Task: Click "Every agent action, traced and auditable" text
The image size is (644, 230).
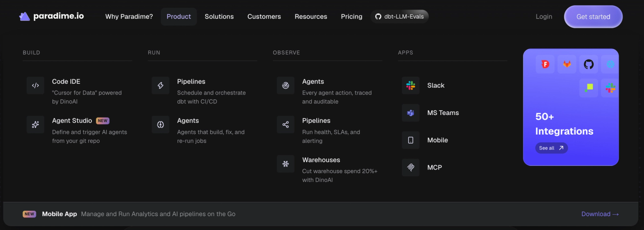Action: [x=337, y=97]
